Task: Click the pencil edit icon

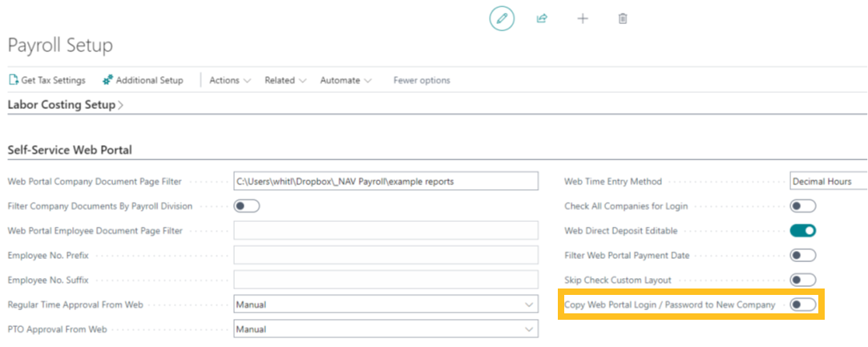Action: pyautogui.click(x=502, y=18)
